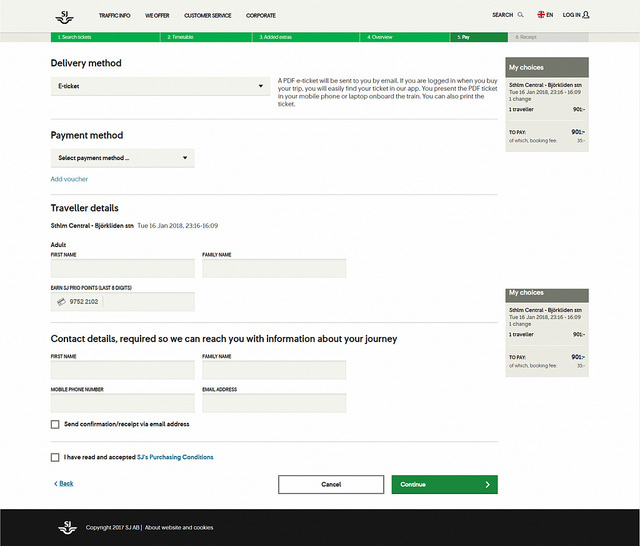
Task: Open the E-ticket delivery method dropdown
Action: click(x=160, y=86)
